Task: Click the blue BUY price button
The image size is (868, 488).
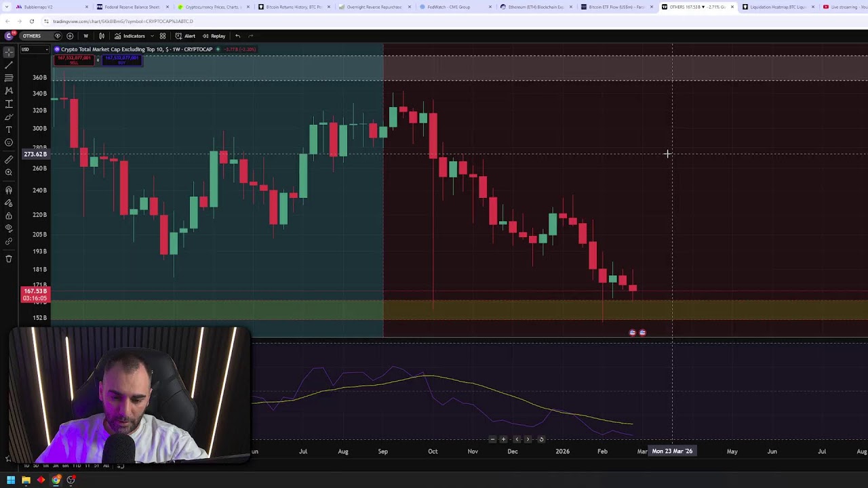Action: pos(121,60)
